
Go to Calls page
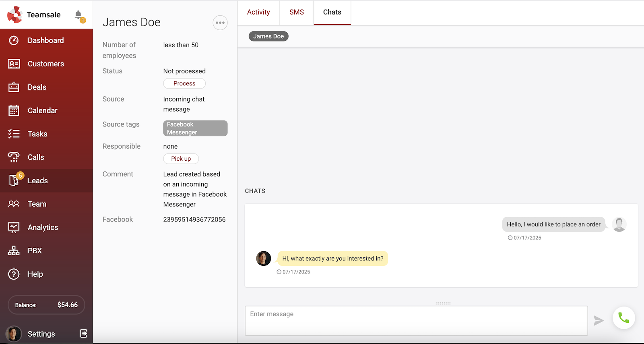tap(46, 157)
